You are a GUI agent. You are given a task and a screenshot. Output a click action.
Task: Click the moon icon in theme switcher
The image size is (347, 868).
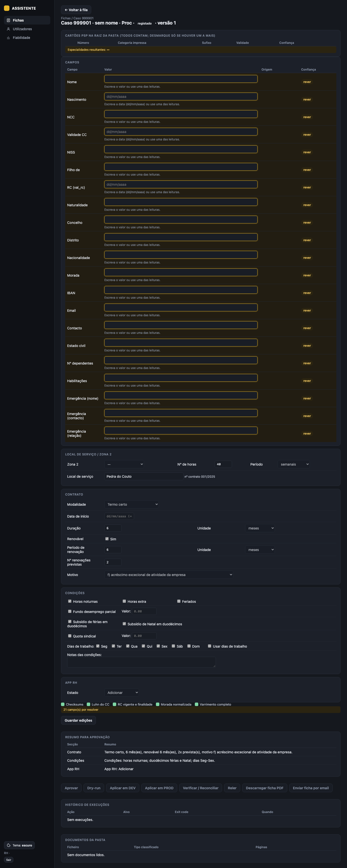click(x=9, y=845)
